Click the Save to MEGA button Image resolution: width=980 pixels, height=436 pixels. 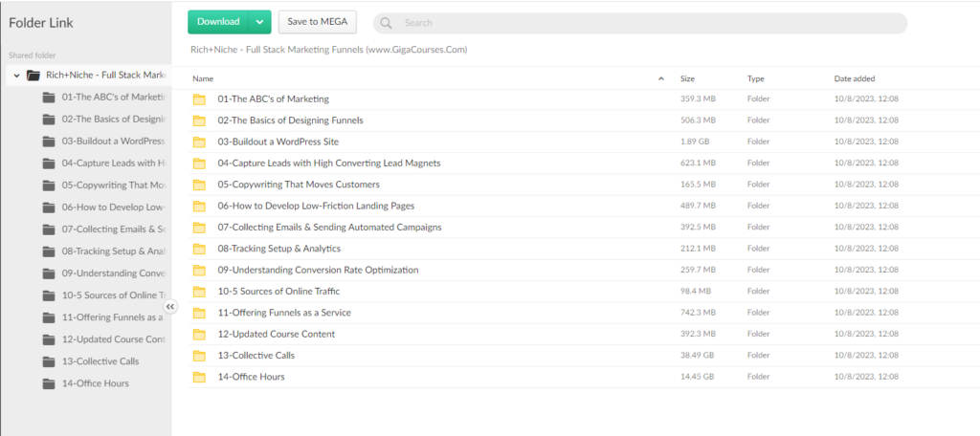(x=318, y=22)
